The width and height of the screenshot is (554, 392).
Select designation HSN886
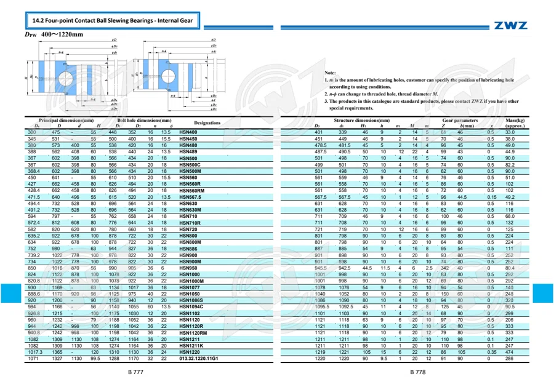[x=188, y=249]
